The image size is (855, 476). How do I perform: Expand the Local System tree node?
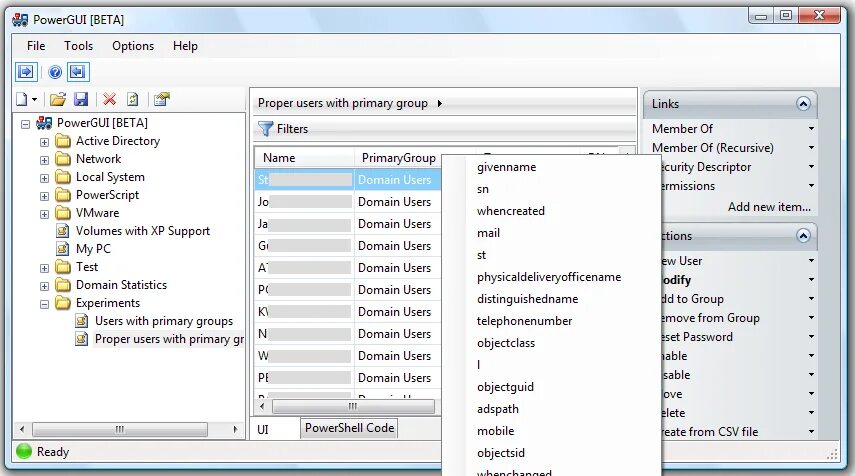click(x=44, y=178)
